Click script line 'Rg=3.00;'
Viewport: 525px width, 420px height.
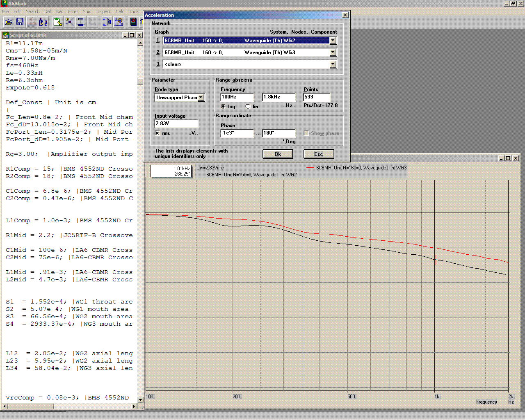coord(22,154)
